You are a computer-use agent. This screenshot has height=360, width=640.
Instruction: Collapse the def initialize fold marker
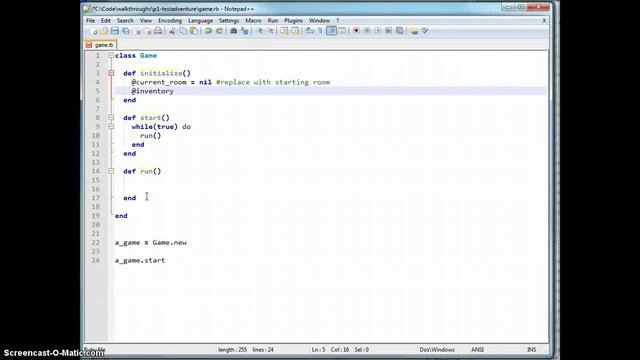[x=111, y=73]
